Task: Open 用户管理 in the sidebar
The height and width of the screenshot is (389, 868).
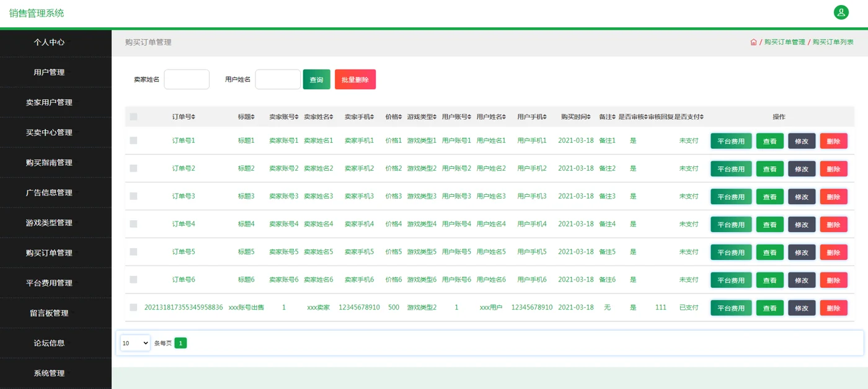Action: tap(49, 72)
